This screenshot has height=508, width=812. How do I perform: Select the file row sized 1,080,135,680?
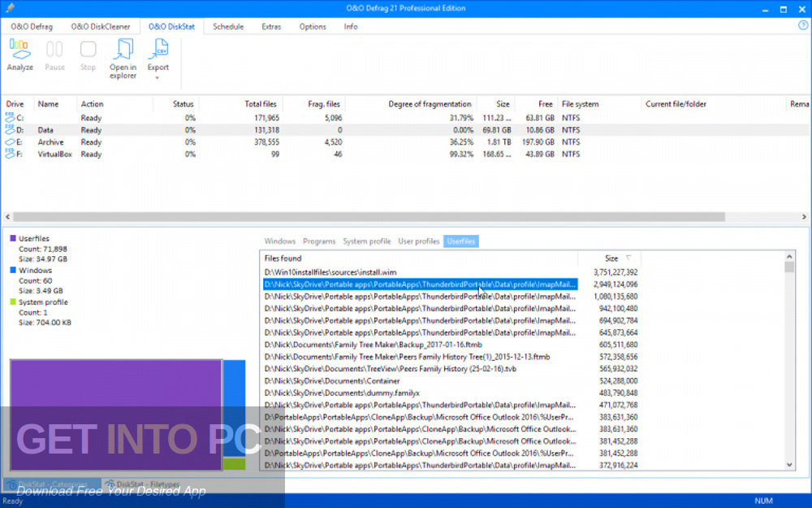[x=451, y=297]
